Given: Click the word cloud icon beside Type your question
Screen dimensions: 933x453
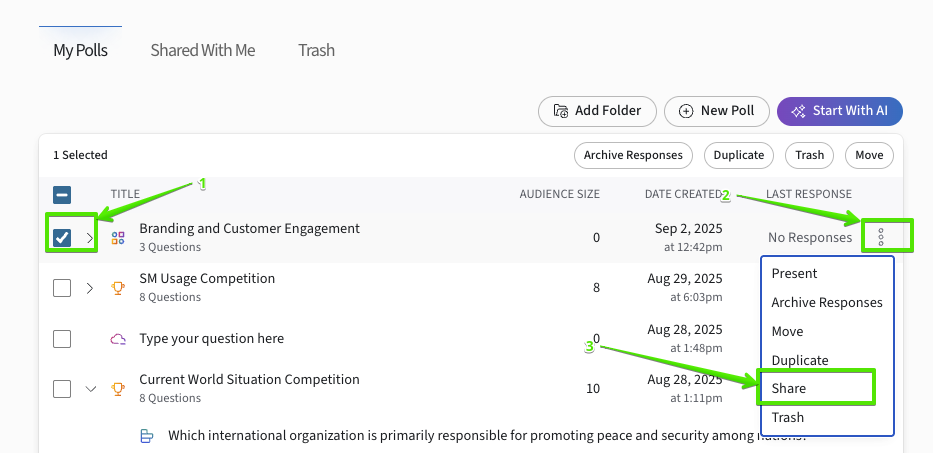Looking at the screenshot, I should (x=118, y=339).
